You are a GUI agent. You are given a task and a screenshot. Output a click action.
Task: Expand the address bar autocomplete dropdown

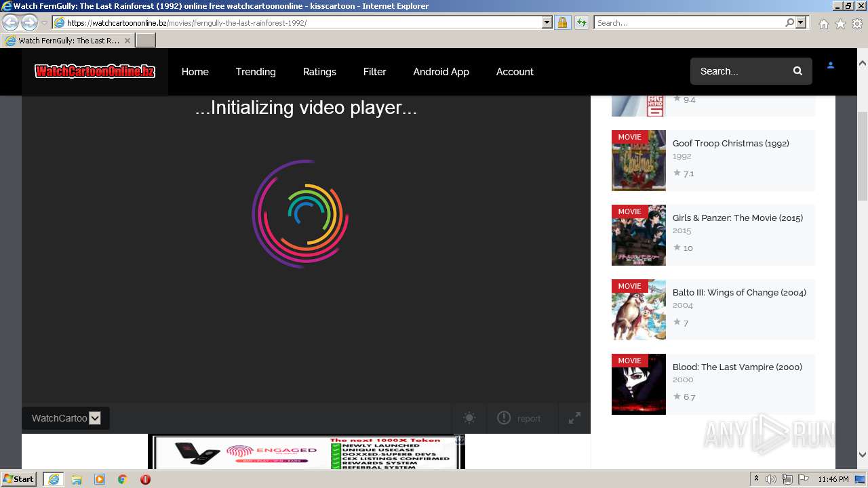click(x=547, y=22)
